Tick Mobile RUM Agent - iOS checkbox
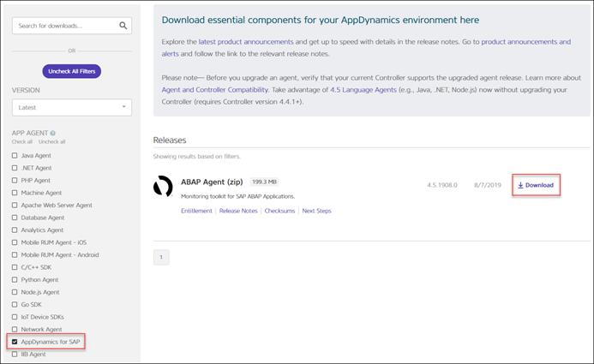594x364 pixels. coord(15,242)
